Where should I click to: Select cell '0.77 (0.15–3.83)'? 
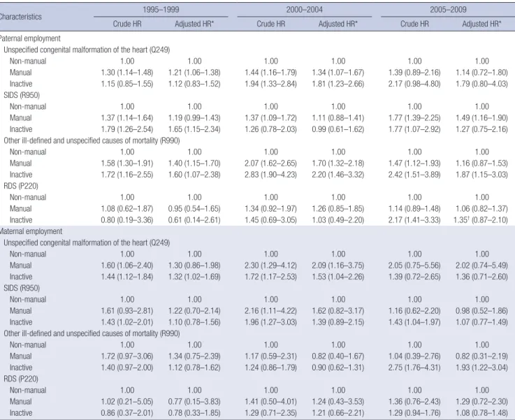pos(194,402)
